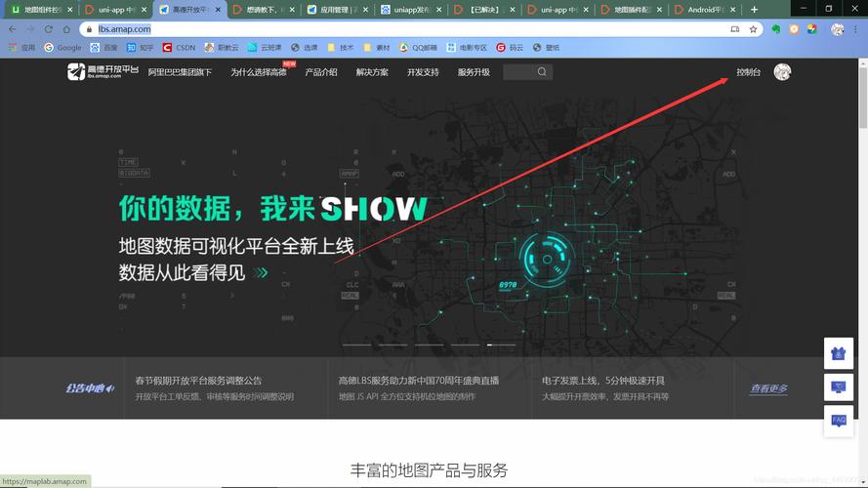Open the user avatar on Amap header
The width and height of the screenshot is (868, 488).
pyautogui.click(x=782, y=72)
